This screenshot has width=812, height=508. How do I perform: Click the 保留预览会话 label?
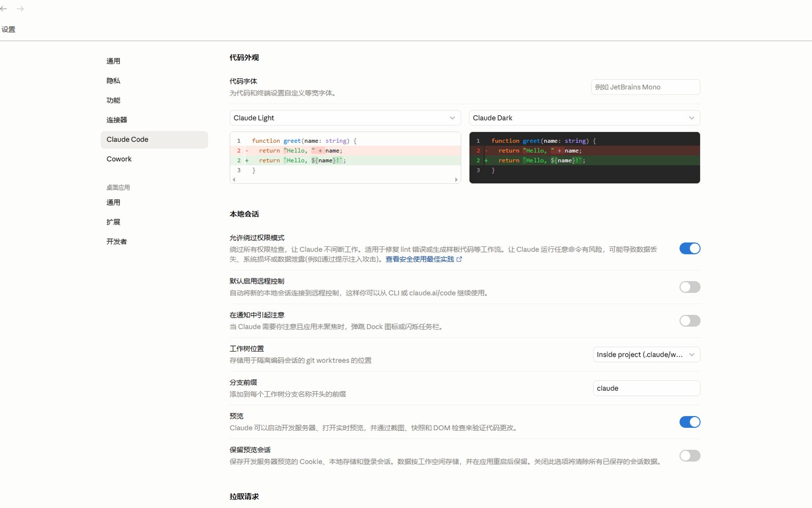click(250, 450)
